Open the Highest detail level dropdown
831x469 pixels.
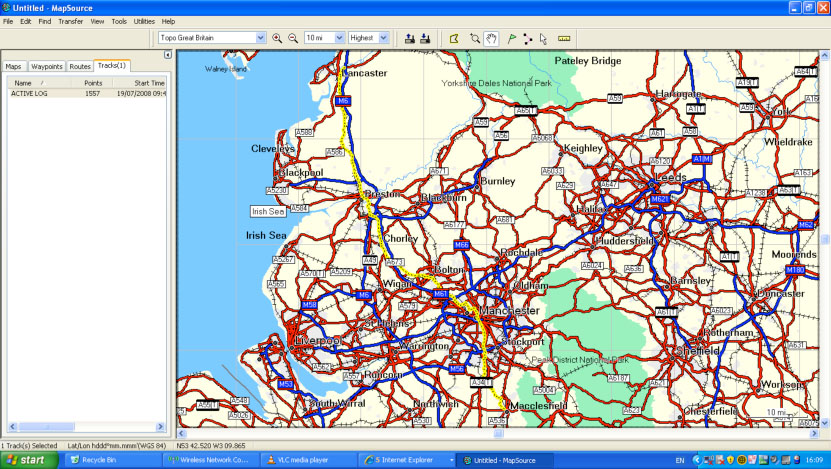pyautogui.click(x=384, y=38)
